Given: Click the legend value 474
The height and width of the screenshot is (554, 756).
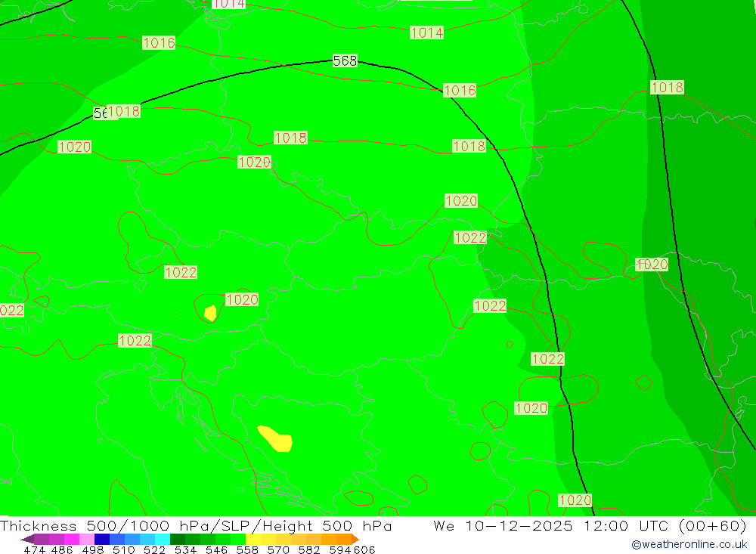Looking at the screenshot, I should 35,549.
